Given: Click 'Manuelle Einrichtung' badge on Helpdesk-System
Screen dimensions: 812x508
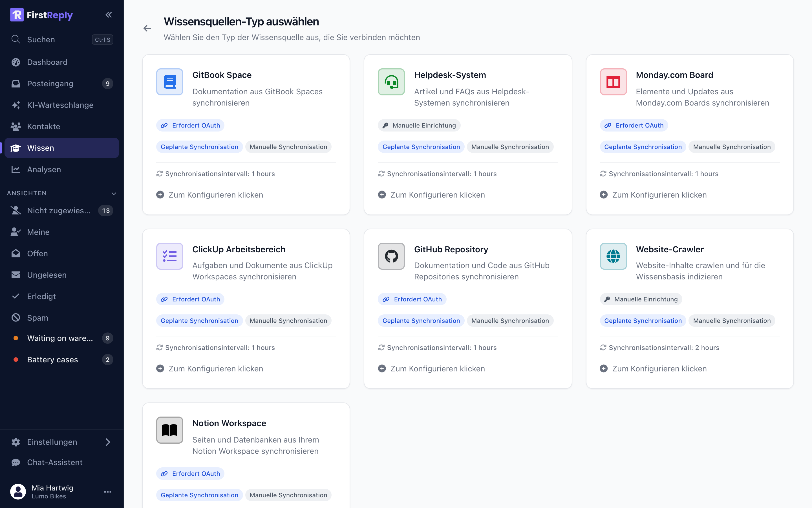Looking at the screenshot, I should pos(419,125).
